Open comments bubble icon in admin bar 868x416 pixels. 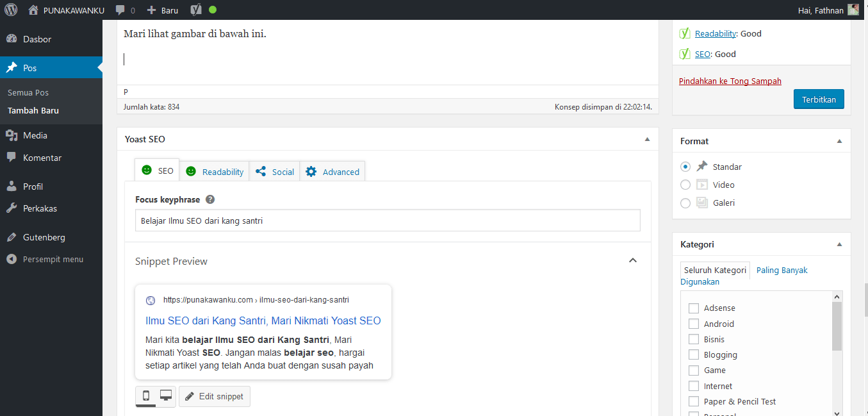pyautogui.click(x=120, y=10)
